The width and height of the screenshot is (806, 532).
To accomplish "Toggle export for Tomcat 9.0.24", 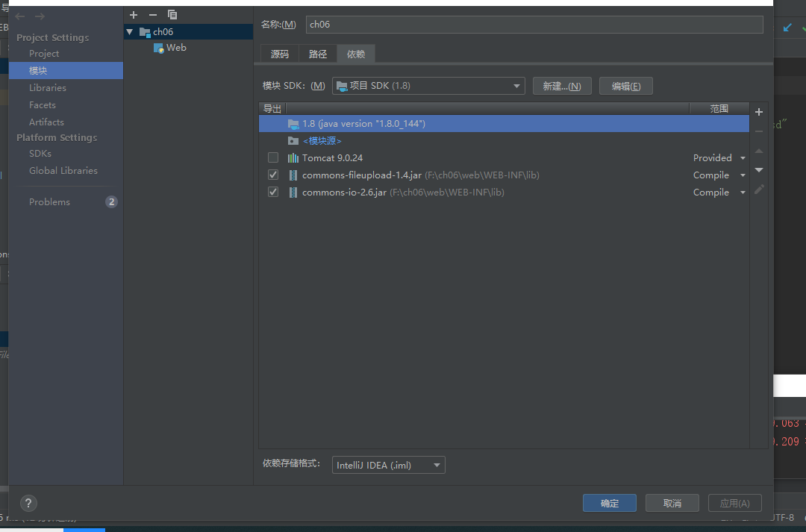I will point(273,157).
